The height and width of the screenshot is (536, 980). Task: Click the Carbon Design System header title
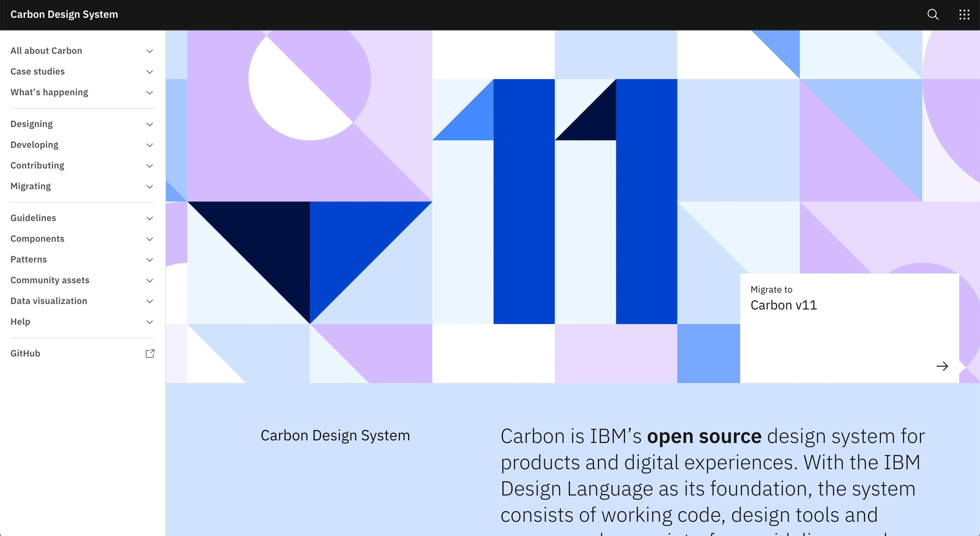click(64, 15)
